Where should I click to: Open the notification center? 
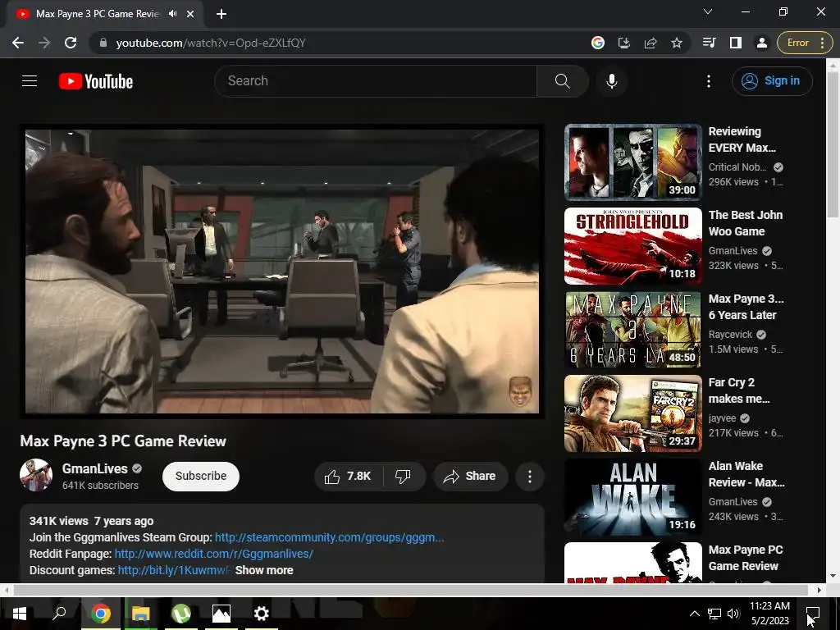(813, 614)
